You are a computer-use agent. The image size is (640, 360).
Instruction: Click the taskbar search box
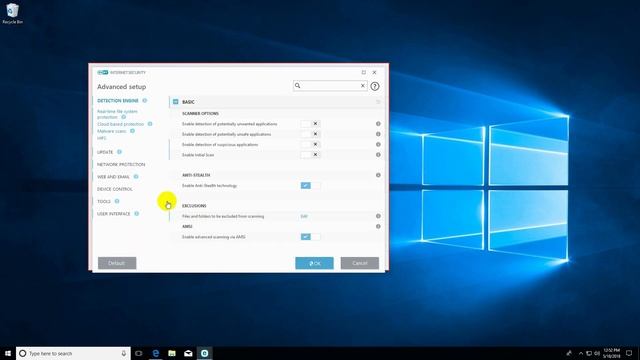coord(73,353)
